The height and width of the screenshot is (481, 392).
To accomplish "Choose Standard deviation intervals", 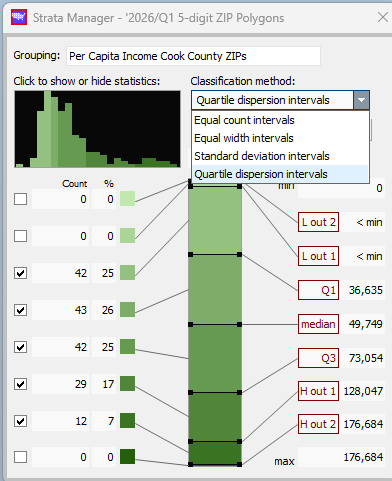I will point(262,156).
